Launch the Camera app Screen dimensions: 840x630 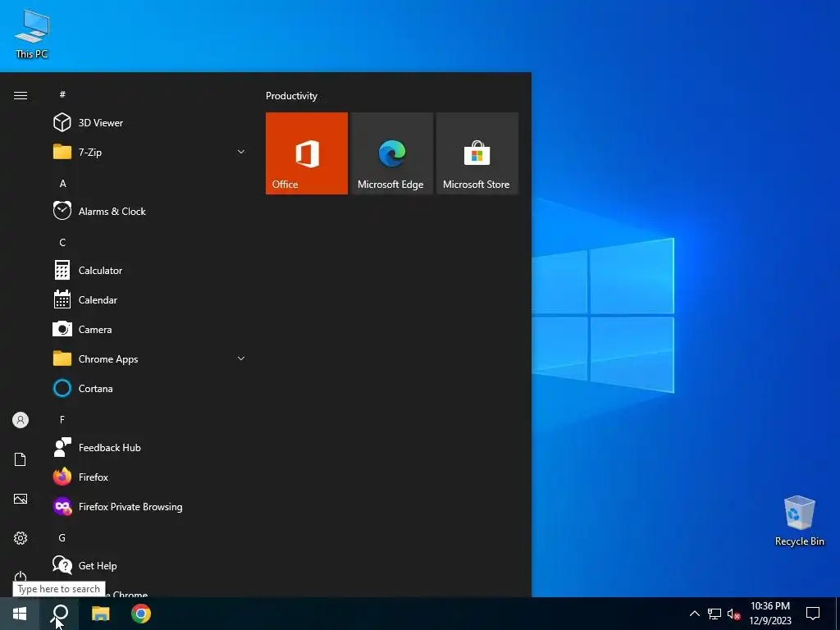click(150, 330)
